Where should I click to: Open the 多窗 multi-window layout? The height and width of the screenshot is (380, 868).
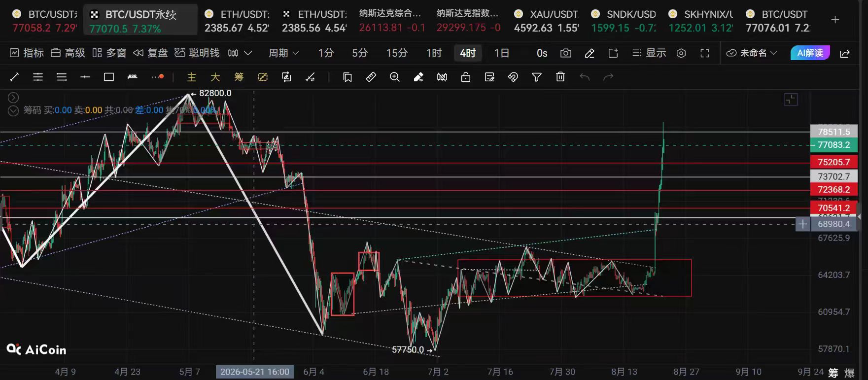pyautogui.click(x=109, y=53)
